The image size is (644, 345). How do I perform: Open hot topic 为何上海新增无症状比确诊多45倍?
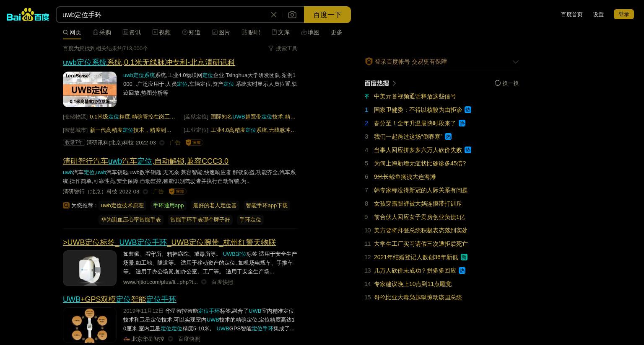click(420, 164)
